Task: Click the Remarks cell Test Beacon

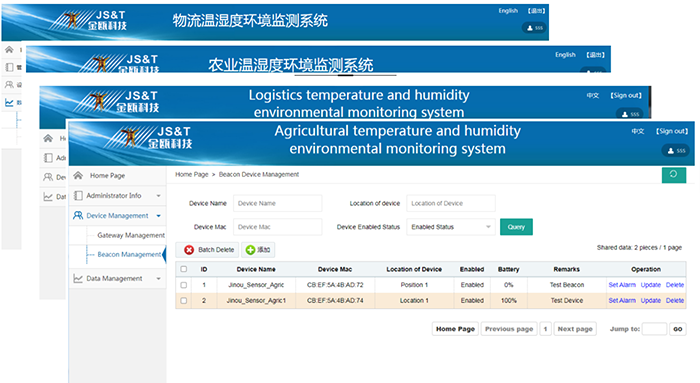Action: tap(567, 285)
